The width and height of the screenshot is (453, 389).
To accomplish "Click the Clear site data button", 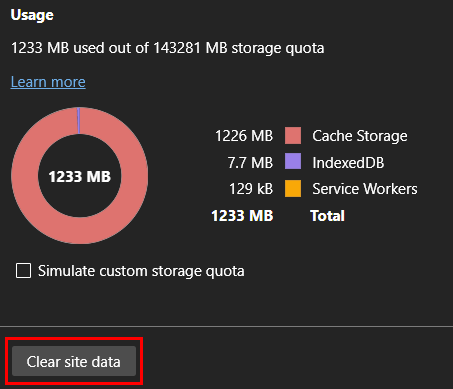I will point(74,361).
